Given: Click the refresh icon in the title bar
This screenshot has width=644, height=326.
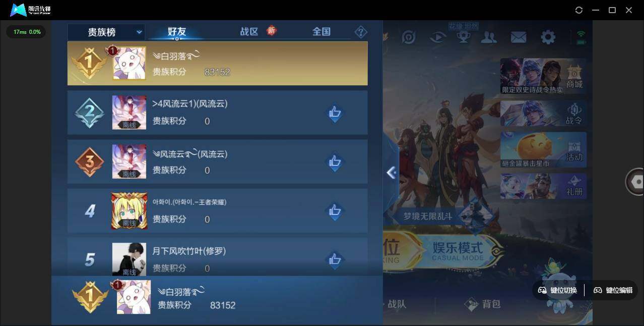Looking at the screenshot, I should [x=579, y=10].
